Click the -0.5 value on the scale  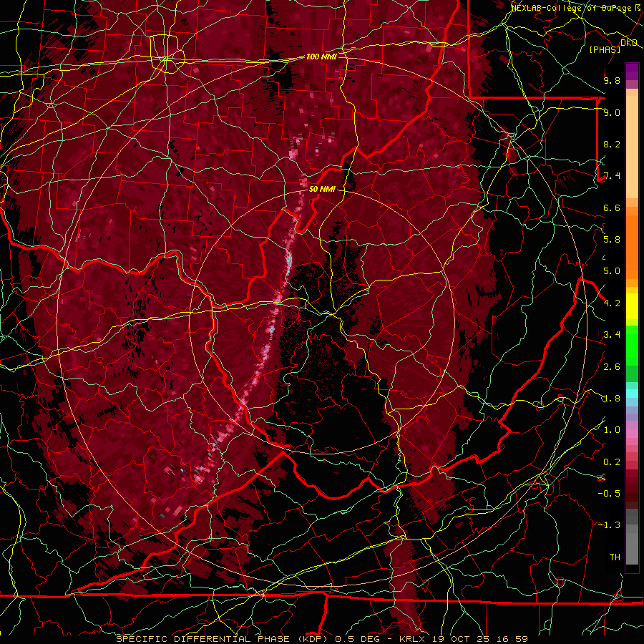click(x=609, y=494)
